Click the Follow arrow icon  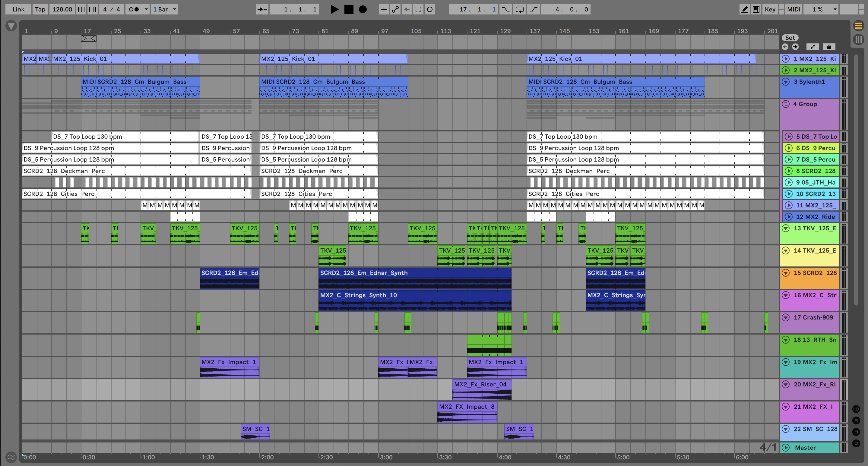262,9
